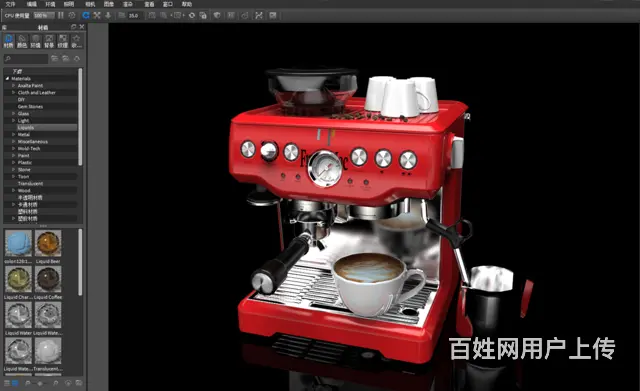Screen dimensions: 640x391
Task: Click the last toolbar icon on the right
Action: [x=273, y=16]
